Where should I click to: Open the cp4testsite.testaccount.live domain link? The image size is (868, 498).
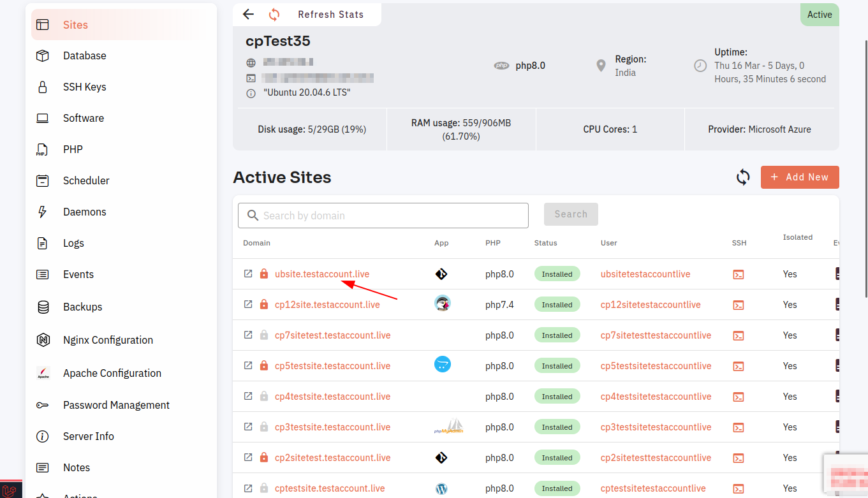pos(332,397)
